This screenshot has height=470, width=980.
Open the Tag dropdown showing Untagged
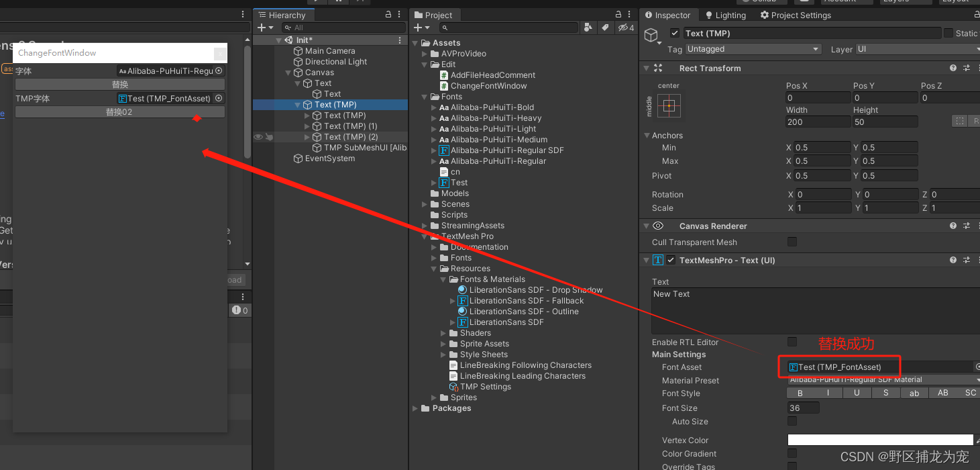[x=753, y=48]
